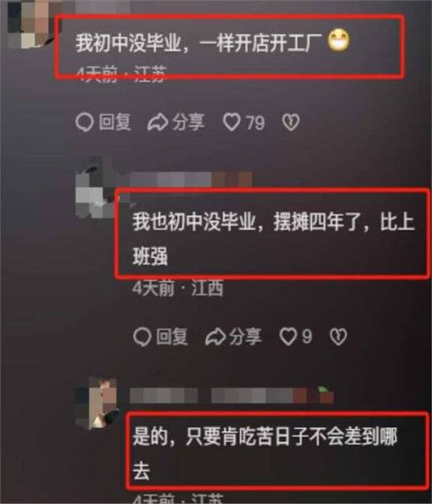Click the username above the 只要肯吃苦 comment
Screen dimensions: 432x504
[231, 395]
